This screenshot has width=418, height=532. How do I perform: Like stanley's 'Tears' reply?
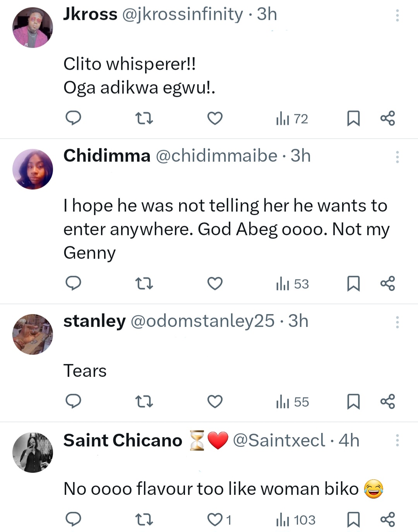(x=215, y=402)
